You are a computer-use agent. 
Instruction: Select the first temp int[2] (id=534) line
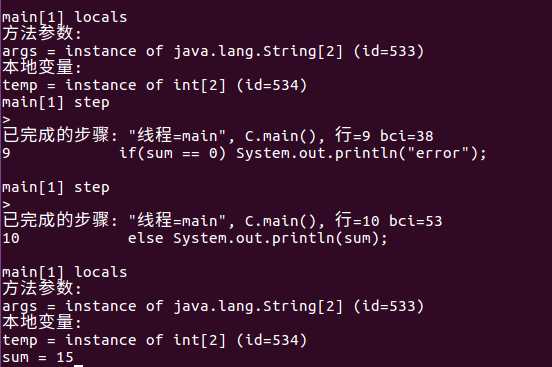[x=155, y=85]
